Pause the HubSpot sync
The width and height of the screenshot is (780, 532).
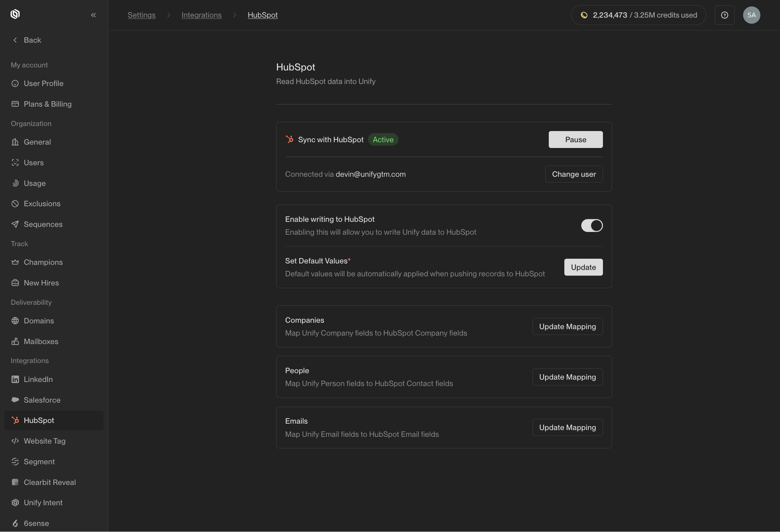point(576,140)
